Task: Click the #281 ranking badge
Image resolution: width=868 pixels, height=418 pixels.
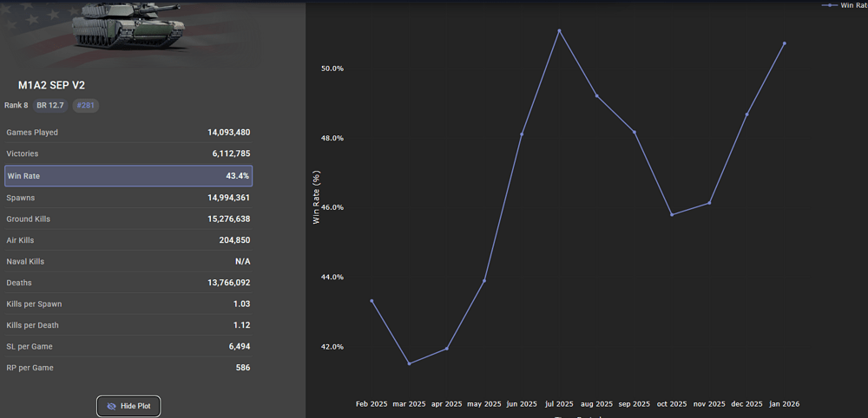Action: click(x=86, y=105)
